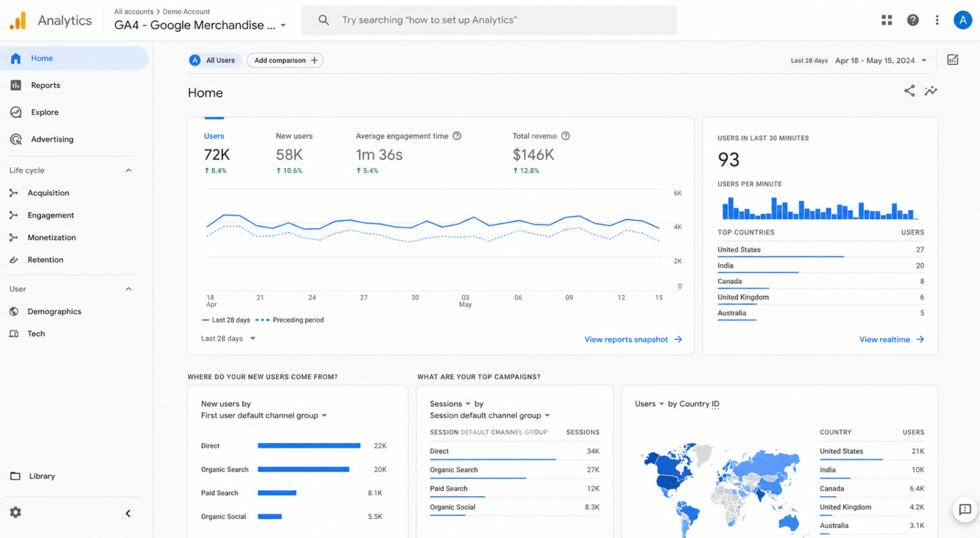This screenshot has width=980, height=538.
Task: Click the share icon
Action: click(910, 91)
